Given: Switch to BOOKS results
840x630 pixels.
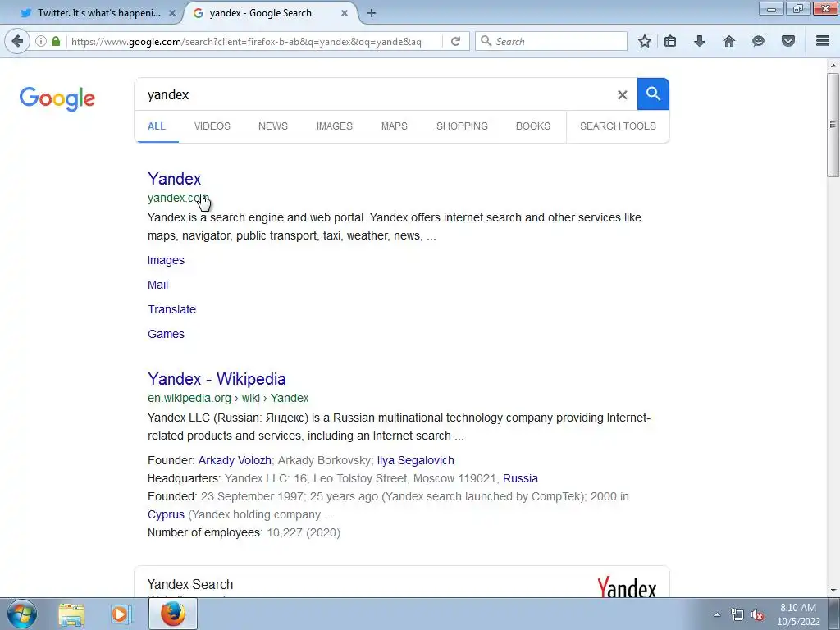Looking at the screenshot, I should pyautogui.click(x=533, y=126).
